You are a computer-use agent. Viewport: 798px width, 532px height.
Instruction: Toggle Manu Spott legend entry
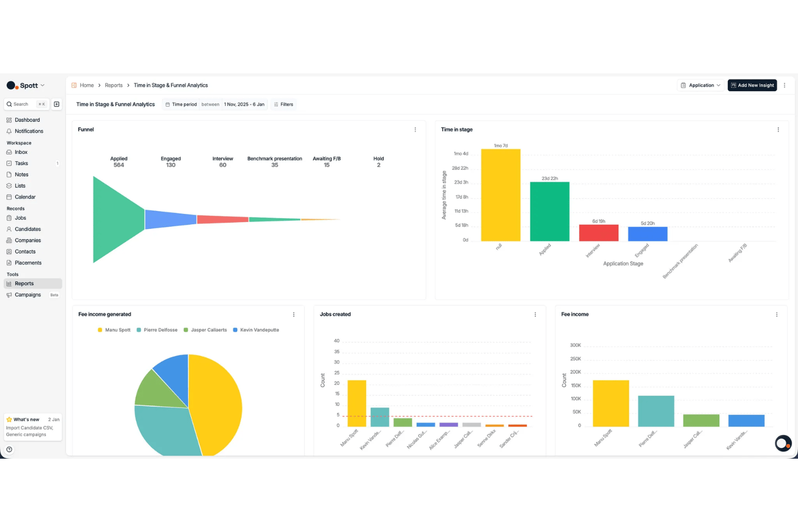114,330
